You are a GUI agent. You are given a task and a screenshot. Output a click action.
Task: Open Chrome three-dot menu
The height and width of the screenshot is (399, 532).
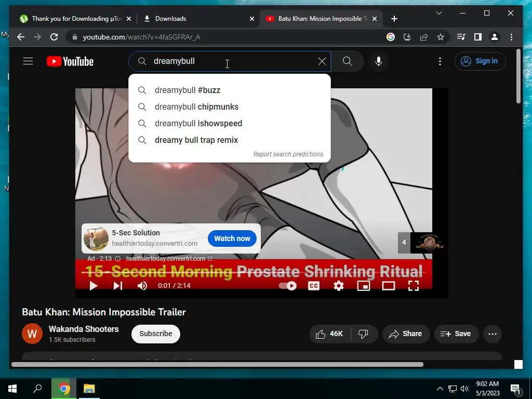[511, 37]
